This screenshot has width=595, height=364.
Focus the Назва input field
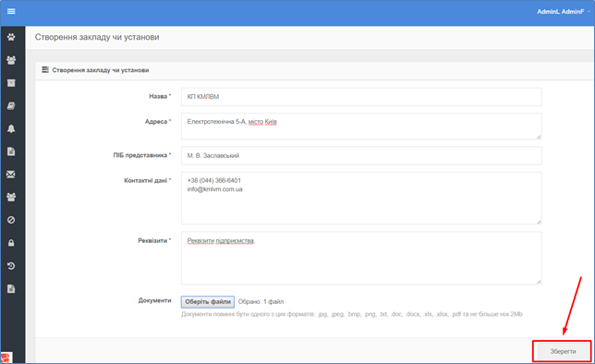click(361, 96)
